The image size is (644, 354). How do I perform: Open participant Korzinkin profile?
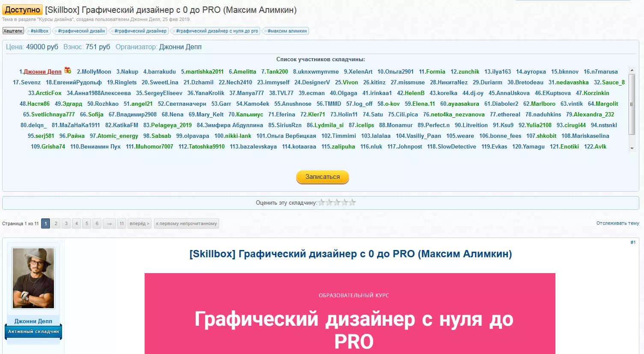597,93
